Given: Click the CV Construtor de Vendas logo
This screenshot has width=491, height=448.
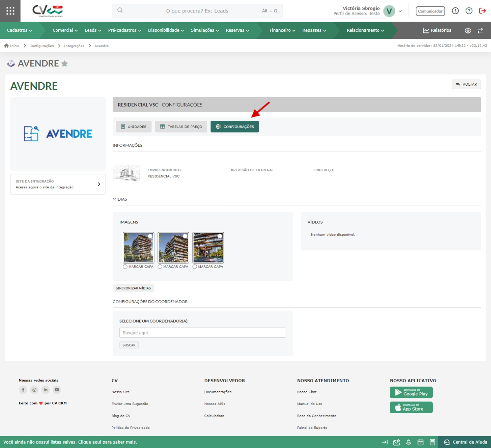Looking at the screenshot, I should [48, 11].
